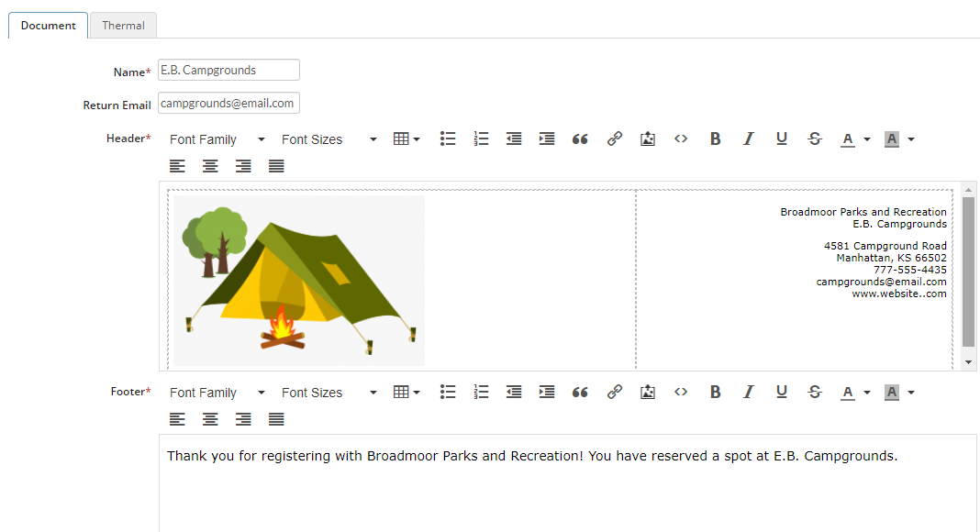Open Footer Font Family dropdown
This screenshot has height=532, width=980.
coord(217,393)
